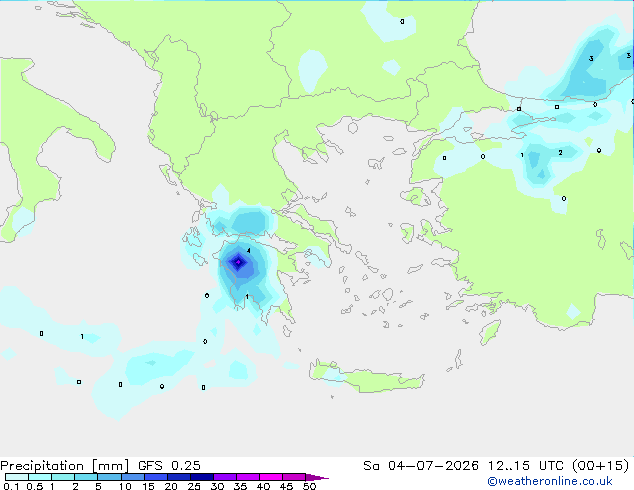Viewport: 634px width, 490px height.
Task: Click the "(00+15)" forecast offset text
Action: (601, 466)
